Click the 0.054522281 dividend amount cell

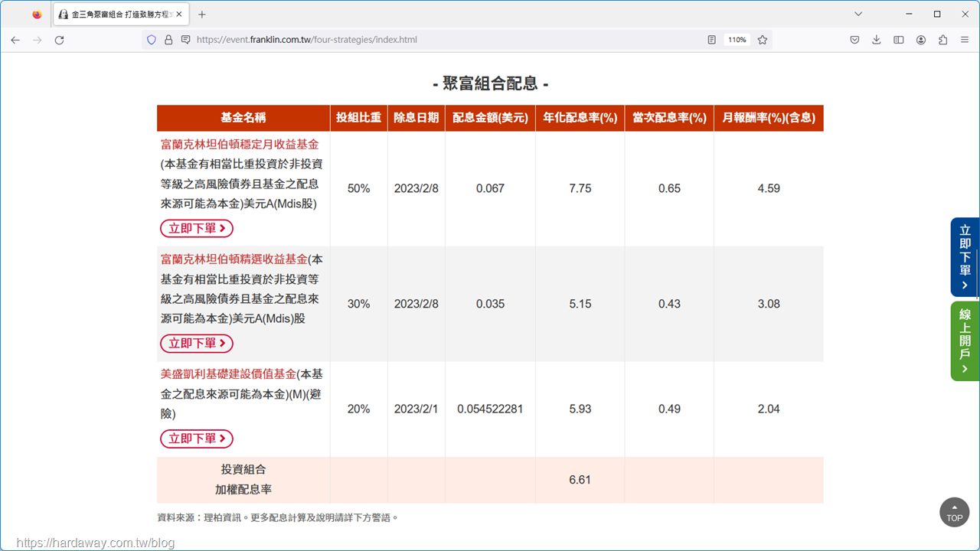[490, 409]
